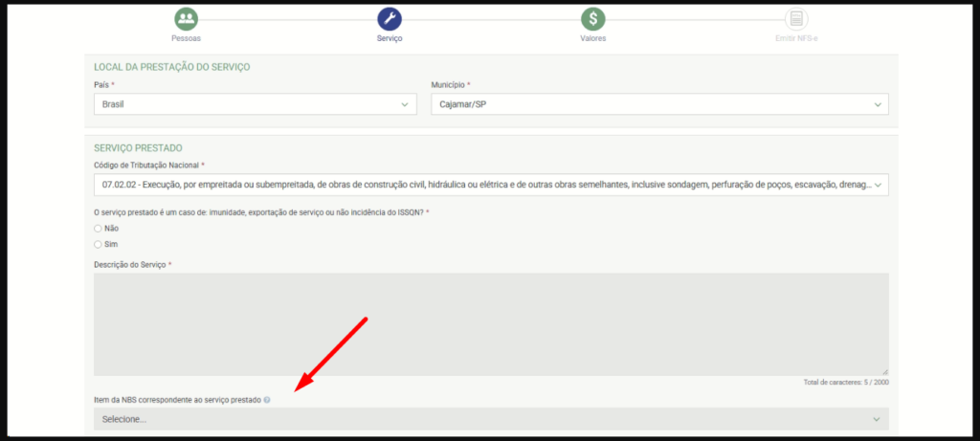Click the chevron in Código de Tributação field
Viewport: 980px width, 441px height.
click(878, 184)
